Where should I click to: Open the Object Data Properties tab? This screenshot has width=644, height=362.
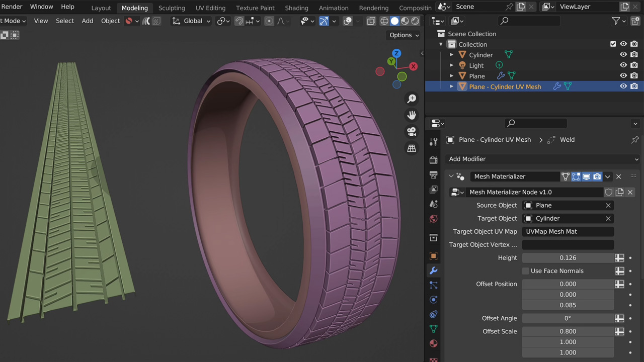[433, 329]
